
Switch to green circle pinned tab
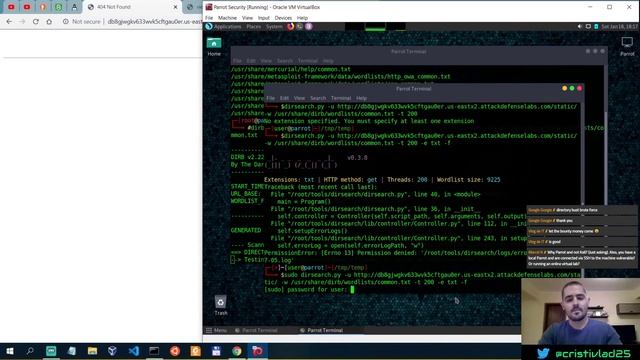(58, 7)
